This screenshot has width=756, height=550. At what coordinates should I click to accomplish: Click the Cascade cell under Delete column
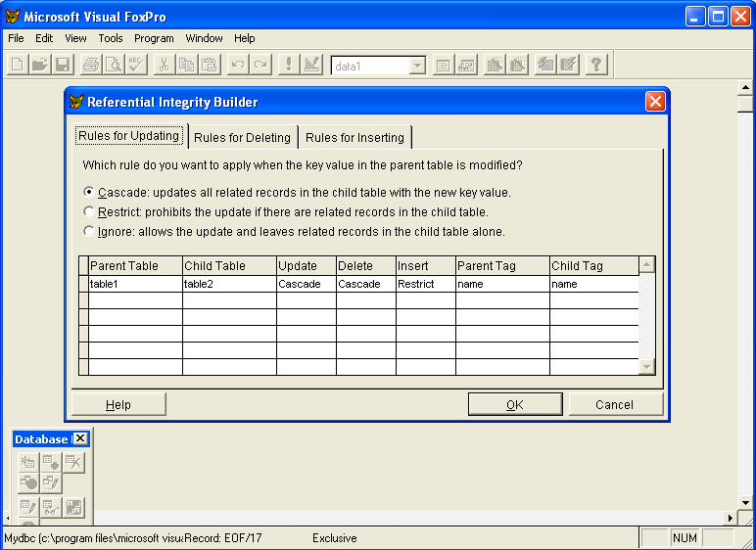tap(366, 284)
